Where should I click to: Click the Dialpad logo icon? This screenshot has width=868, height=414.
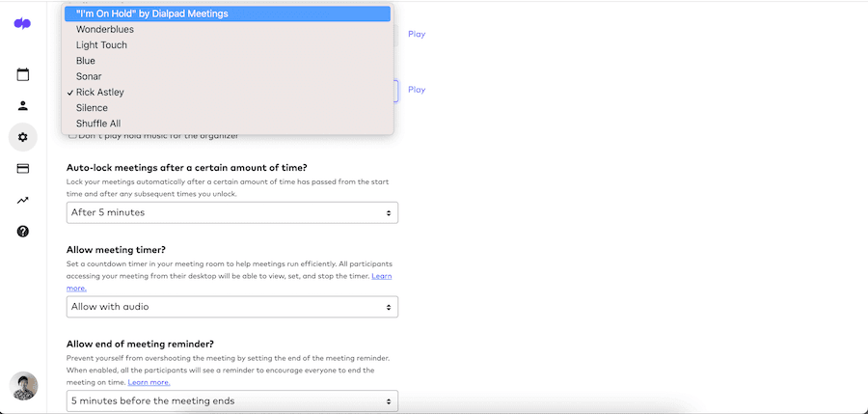(22, 23)
